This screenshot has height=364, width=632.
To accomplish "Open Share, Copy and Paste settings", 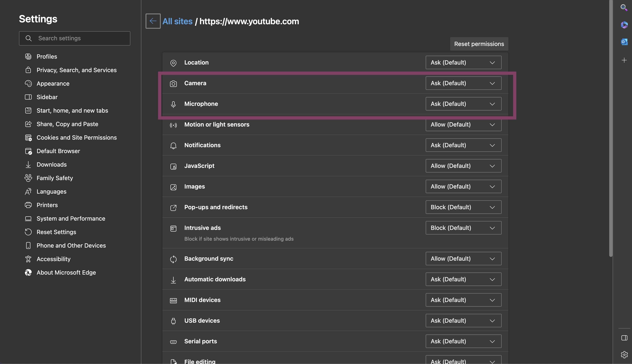I will point(67,124).
